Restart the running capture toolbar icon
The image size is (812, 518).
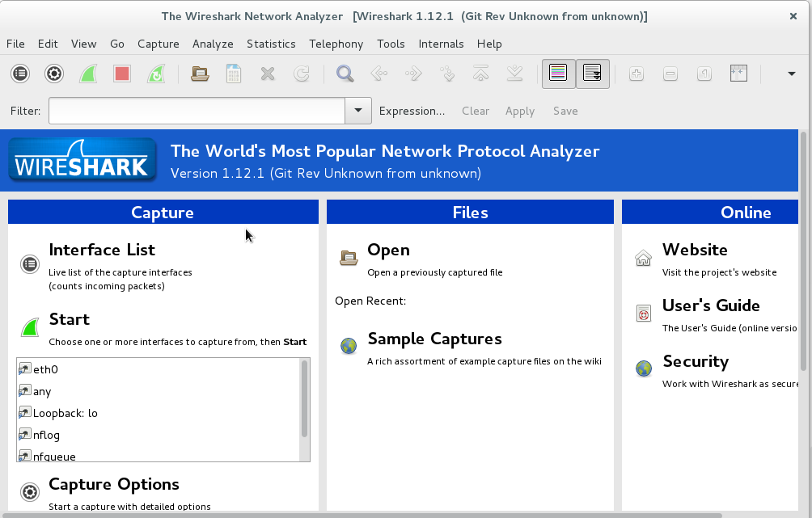pyautogui.click(x=156, y=74)
